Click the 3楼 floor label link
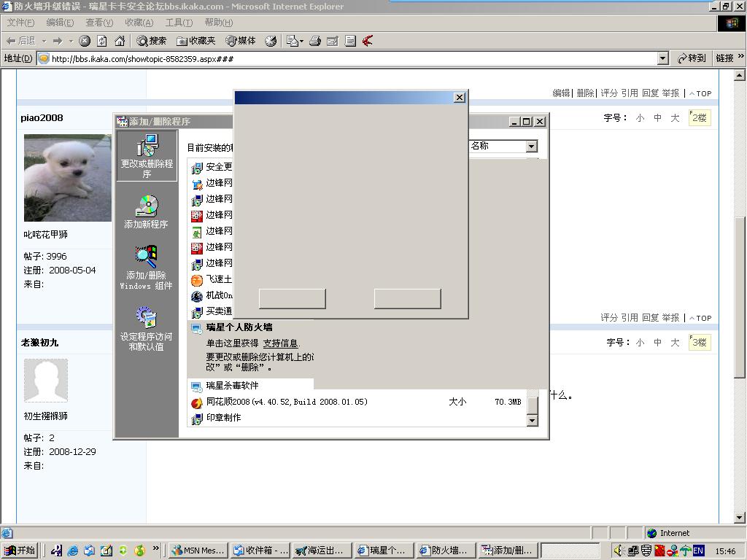The width and height of the screenshot is (747, 560). [700, 343]
